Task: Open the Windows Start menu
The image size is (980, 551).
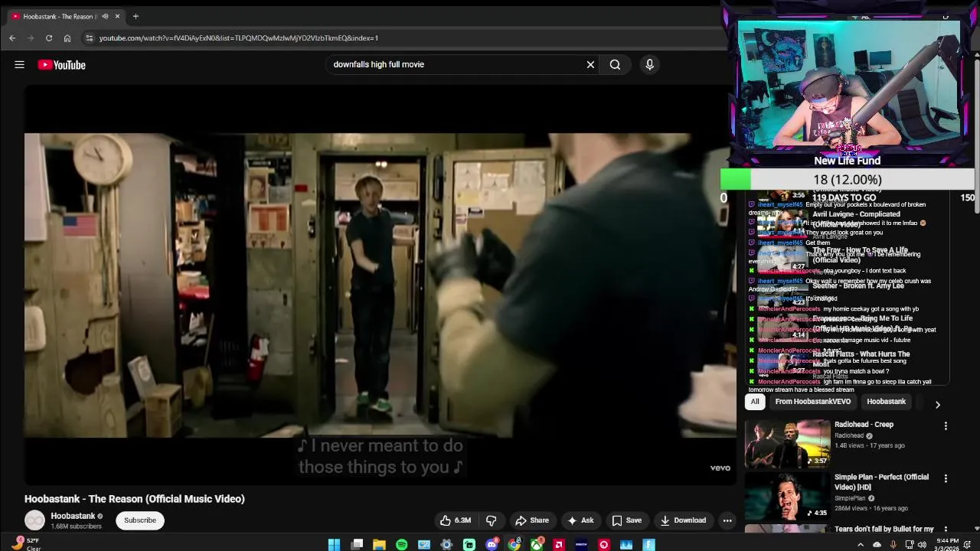Action: click(x=334, y=545)
